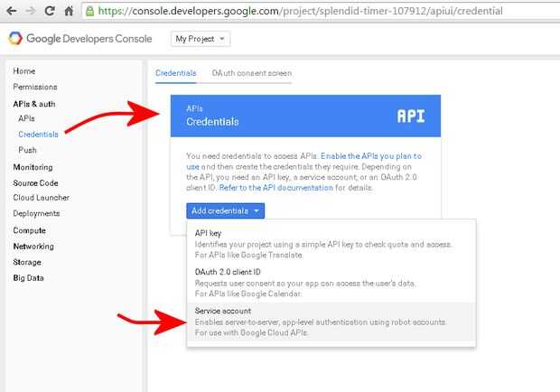This screenshot has height=392, width=560.
Task: Switch to the Credentials tab
Action: (x=176, y=73)
